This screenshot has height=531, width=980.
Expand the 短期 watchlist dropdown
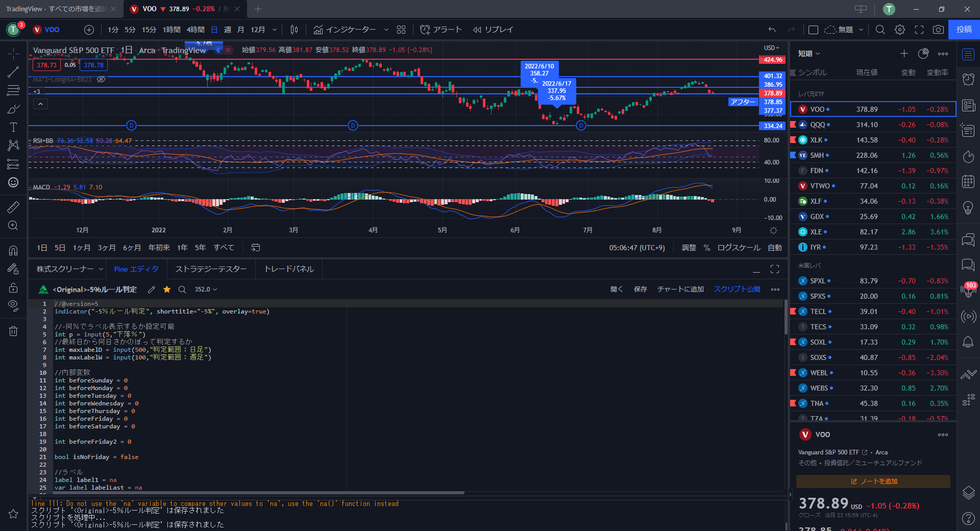tap(809, 54)
